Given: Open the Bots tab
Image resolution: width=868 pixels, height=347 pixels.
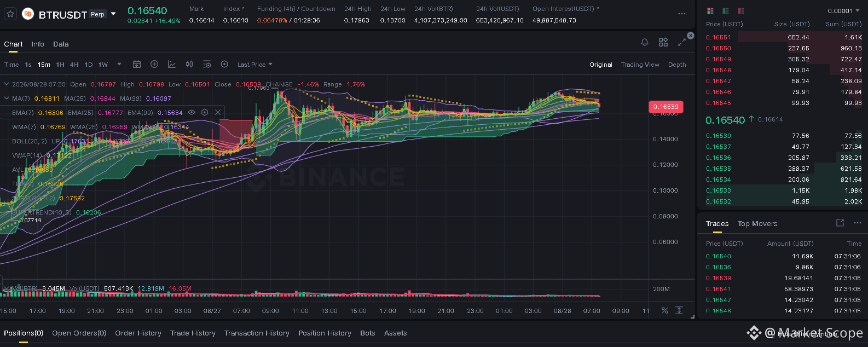Looking at the screenshot, I should pos(368,333).
